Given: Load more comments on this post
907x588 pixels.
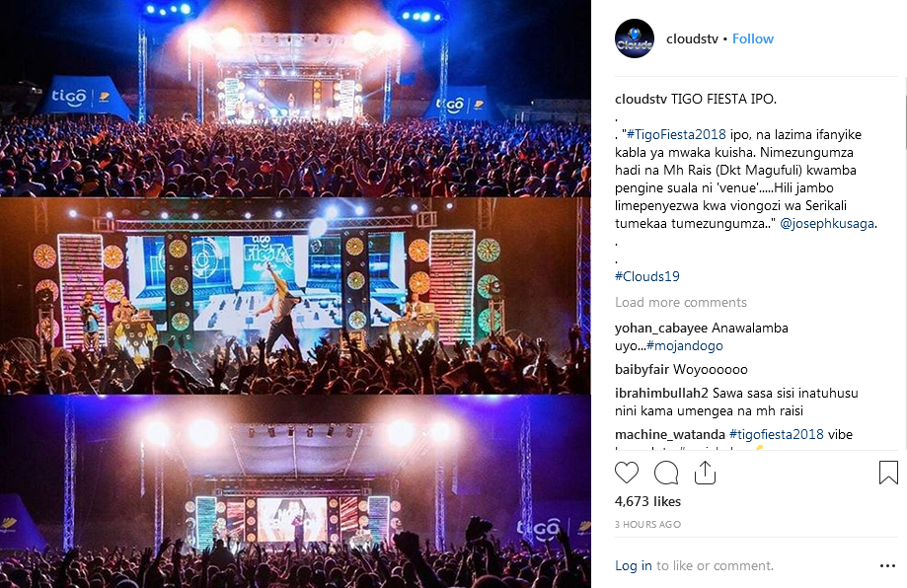Looking at the screenshot, I should (x=680, y=302).
